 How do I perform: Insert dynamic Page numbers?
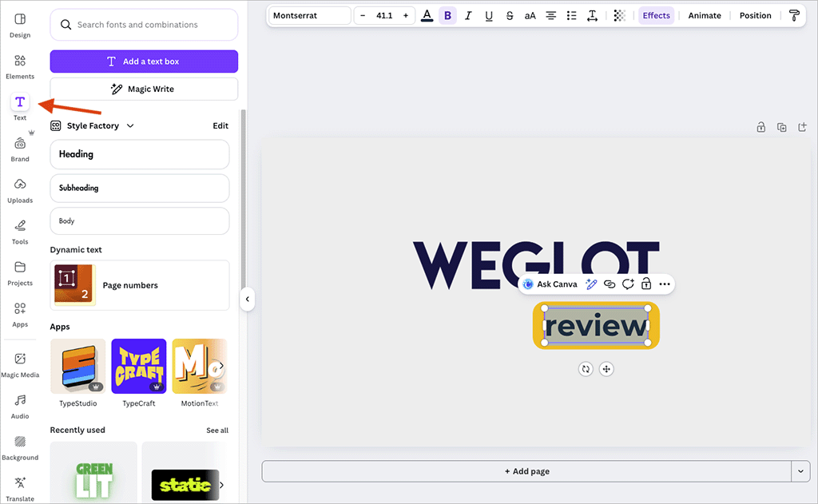(x=140, y=285)
